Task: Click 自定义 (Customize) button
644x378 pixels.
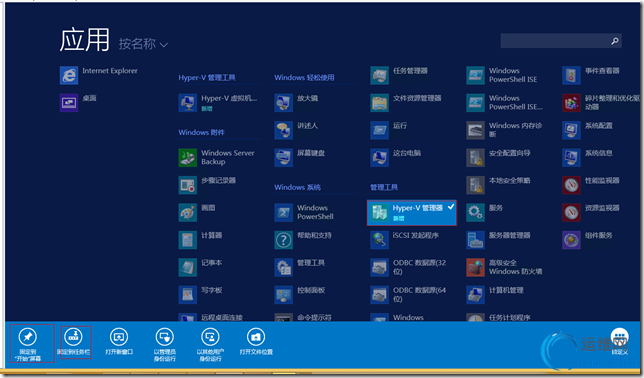Action: 619,342
